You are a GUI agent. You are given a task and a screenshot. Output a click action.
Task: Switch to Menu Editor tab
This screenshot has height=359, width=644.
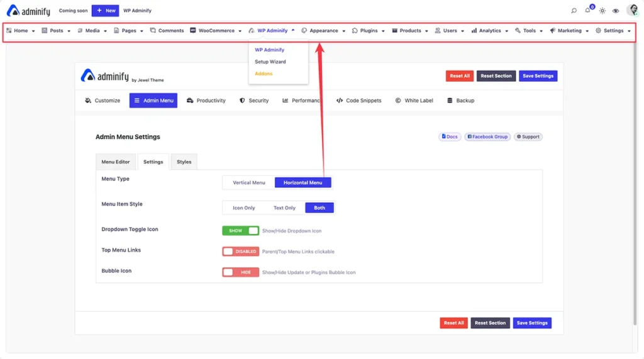[x=116, y=162]
